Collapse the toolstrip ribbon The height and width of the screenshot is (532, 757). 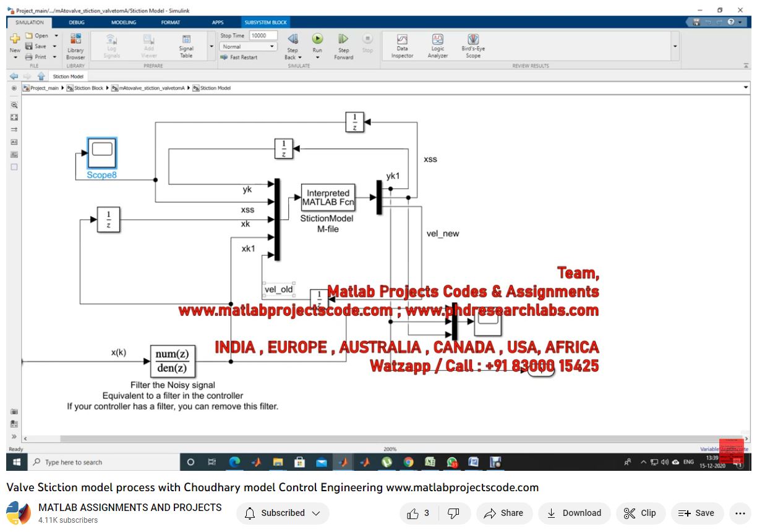pyautogui.click(x=745, y=65)
